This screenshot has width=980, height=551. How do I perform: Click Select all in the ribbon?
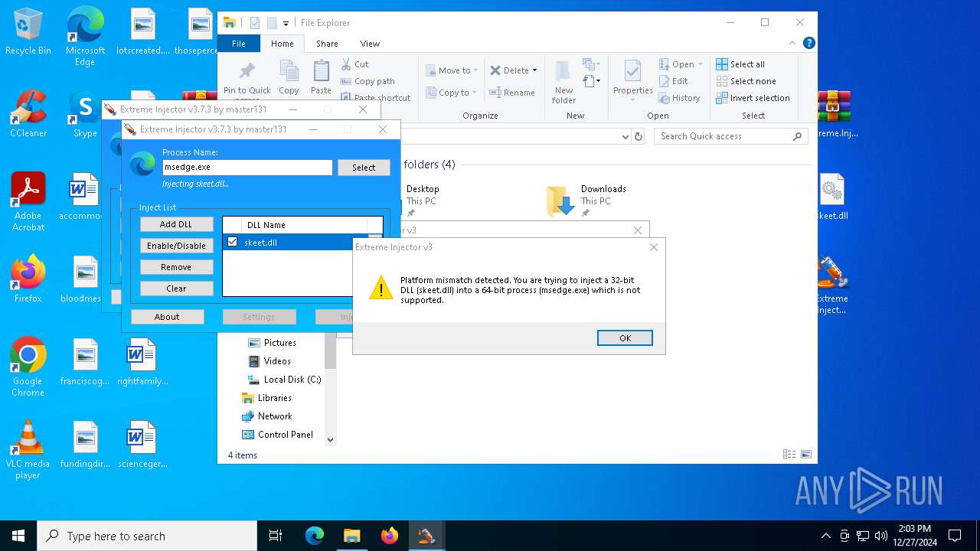coord(740,64)
